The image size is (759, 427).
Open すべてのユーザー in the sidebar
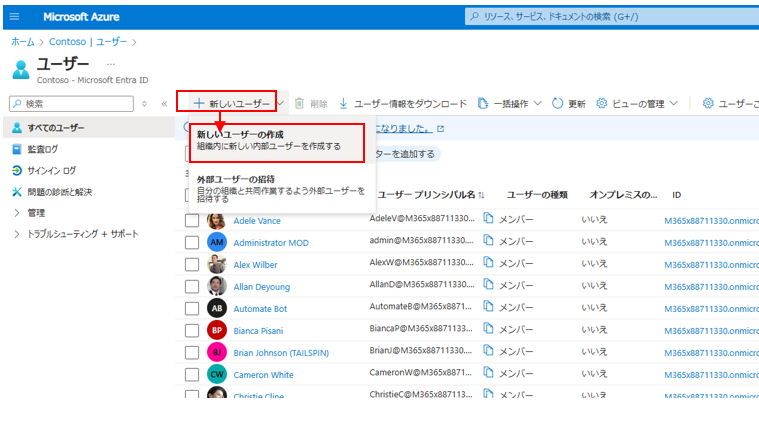(x=55, y=128)
